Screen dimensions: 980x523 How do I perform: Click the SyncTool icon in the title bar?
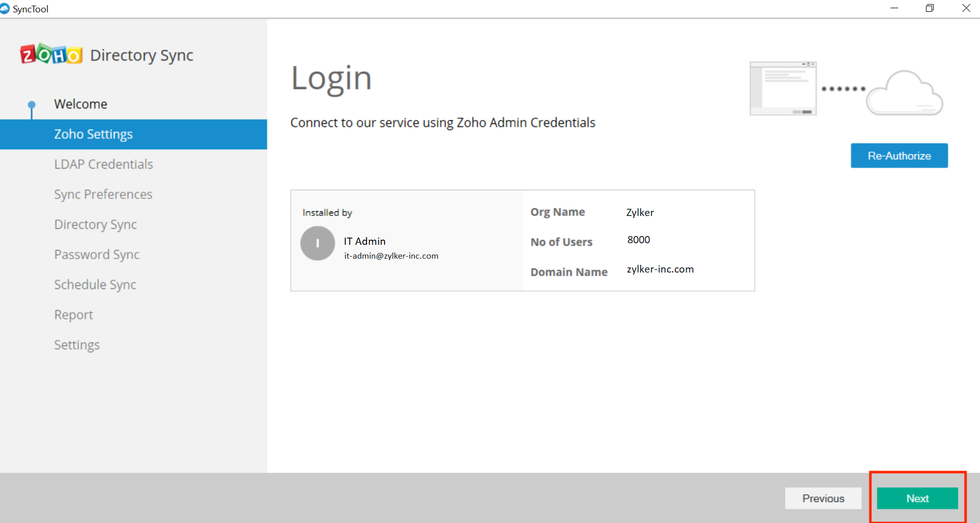[x=6, y=8]
